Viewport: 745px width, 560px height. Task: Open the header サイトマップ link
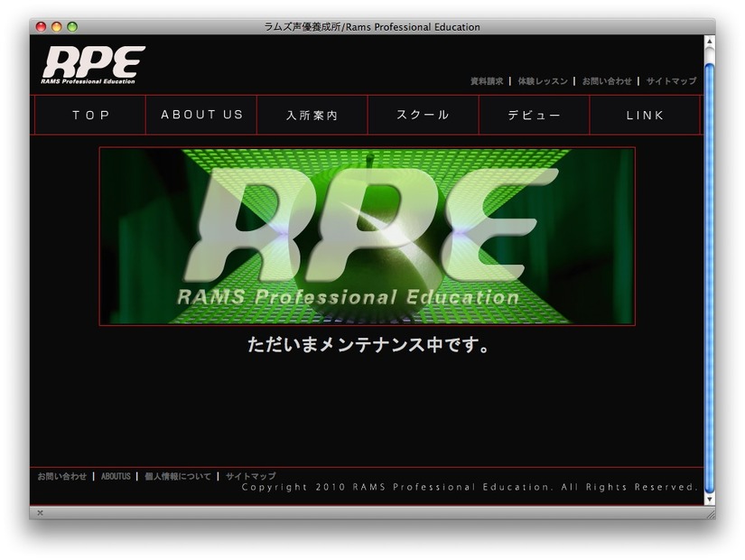click(671, 81)
